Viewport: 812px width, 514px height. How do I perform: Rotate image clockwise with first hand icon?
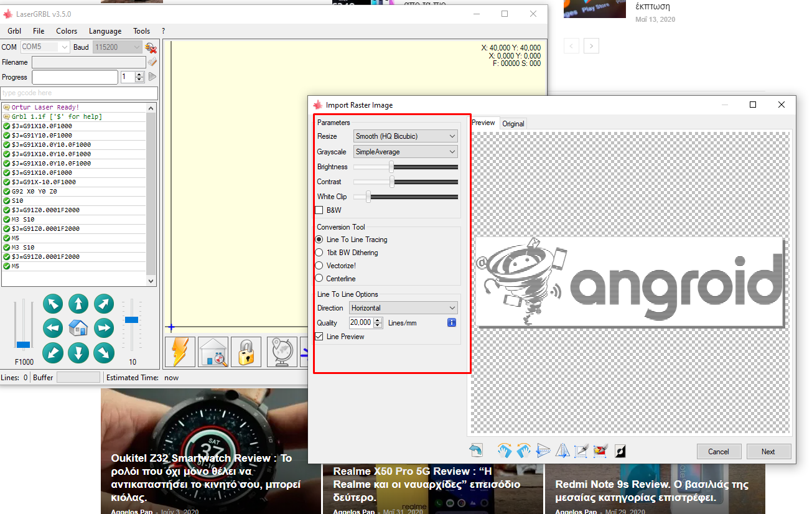tap(505, 450)
